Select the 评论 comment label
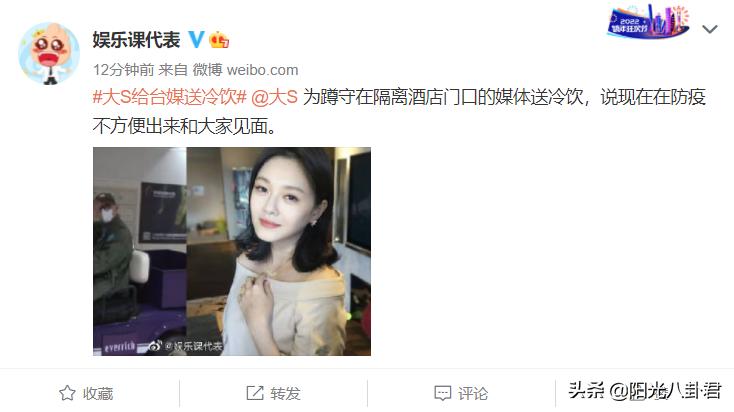 pos(473,393)
